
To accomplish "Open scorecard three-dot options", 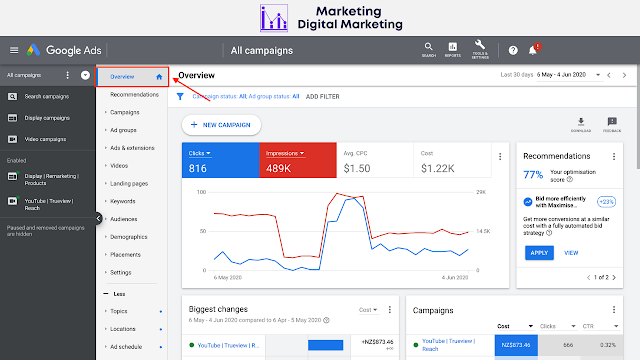I will pos(500,157).
